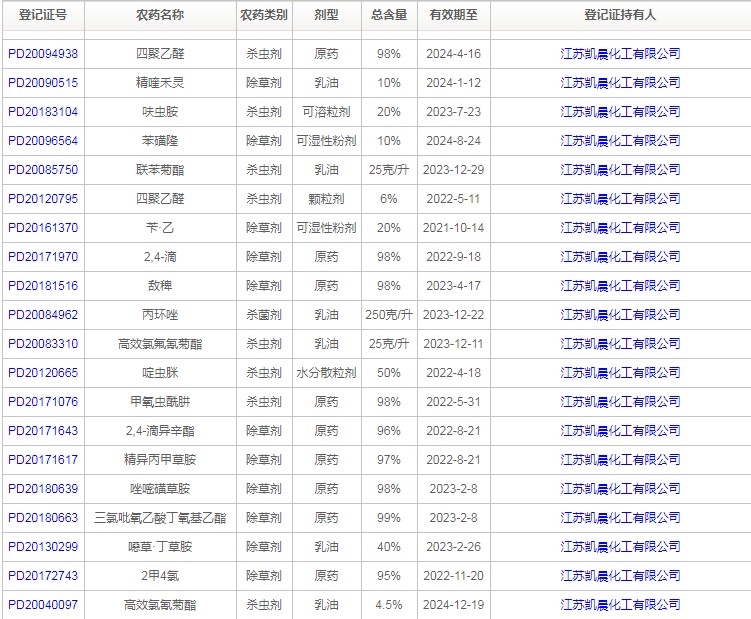Select pesticide name 高效氯氟氰菊酯

click(160, 344)
